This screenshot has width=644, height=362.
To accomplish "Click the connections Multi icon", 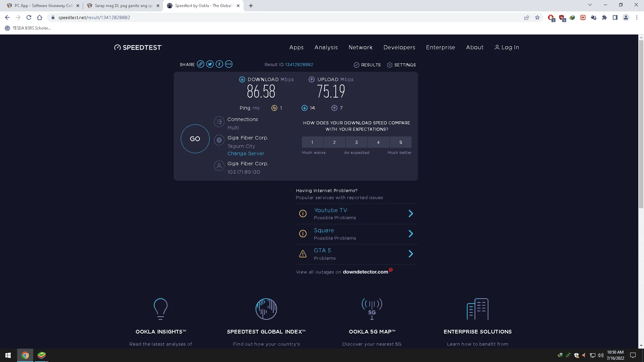I will click(x=219, y=122).
